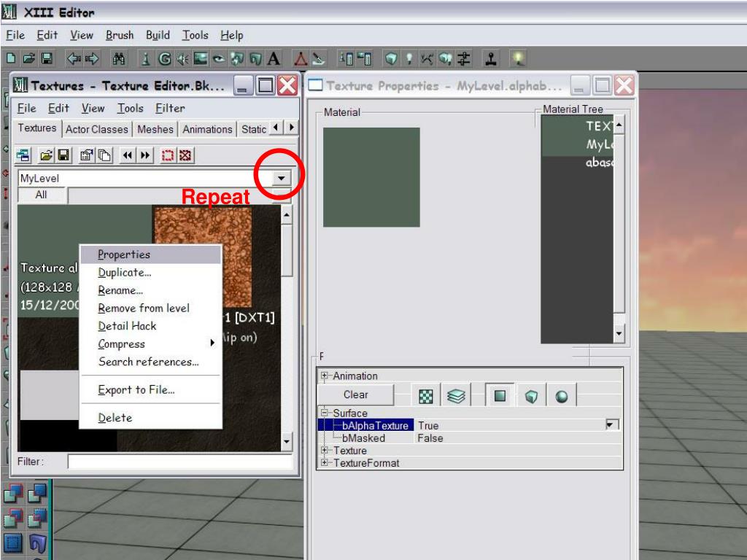
Task: Click the Build Geometry cube icon
Action: 391,58
